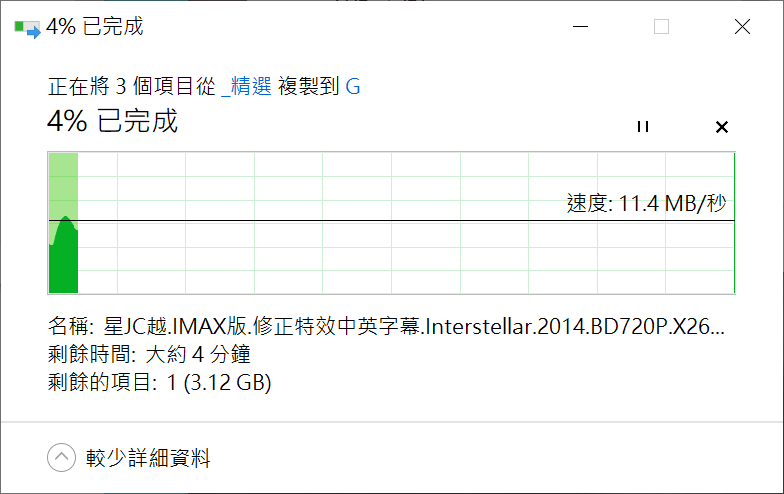Click the 正在將 3 個項目從 text
Viewport: 784px width, 494px height.
click(x=131, y=87)
